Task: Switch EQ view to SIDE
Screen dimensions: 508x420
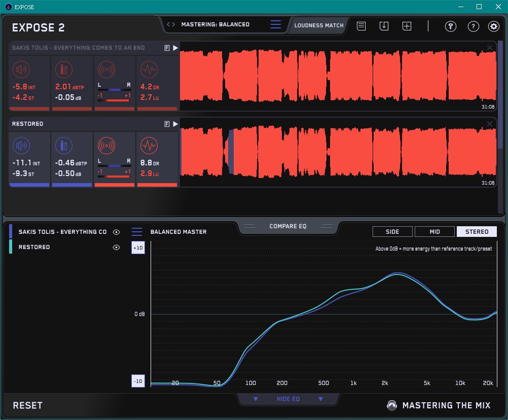Action: 392,232
